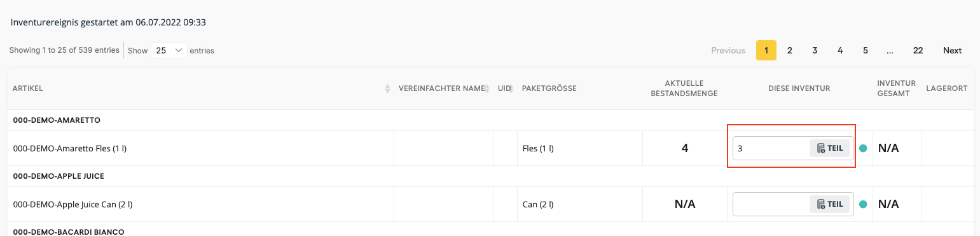The width and height of the screenshot is (980, 236).
Task: Jump to page 4
Action: pos(840,50)
